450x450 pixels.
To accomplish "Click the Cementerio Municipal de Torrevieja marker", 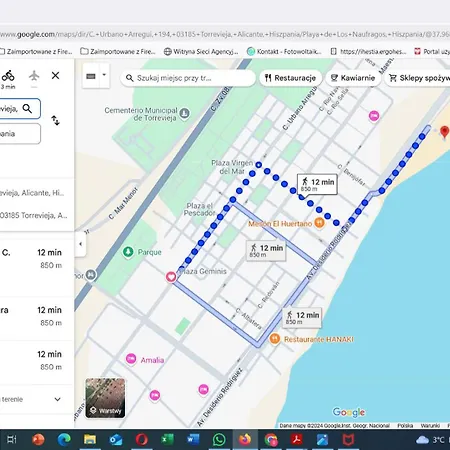I will pos(184,114).
